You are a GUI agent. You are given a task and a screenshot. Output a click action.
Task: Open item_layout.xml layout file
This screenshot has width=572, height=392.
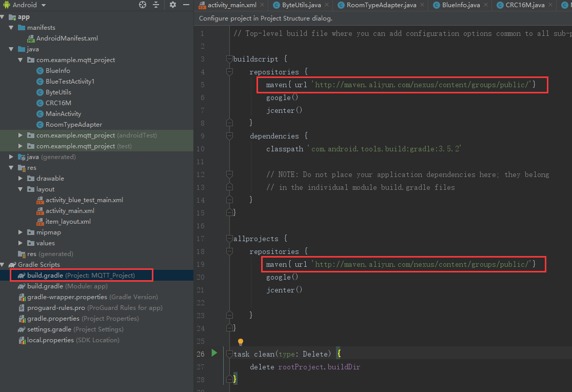[x=68, y=222]
